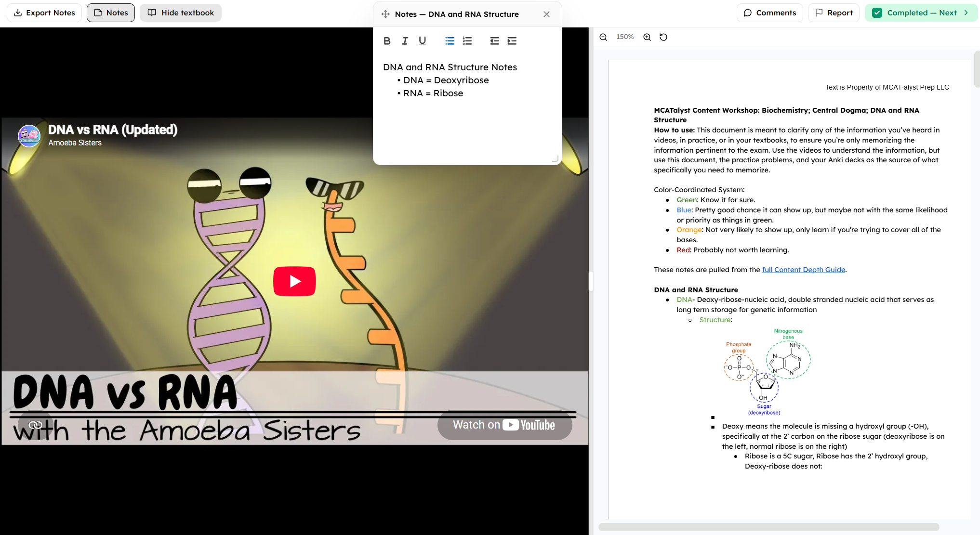Toggle bulleted list in notes
This screenshot has height=535, width=980.
click(450, 41)
